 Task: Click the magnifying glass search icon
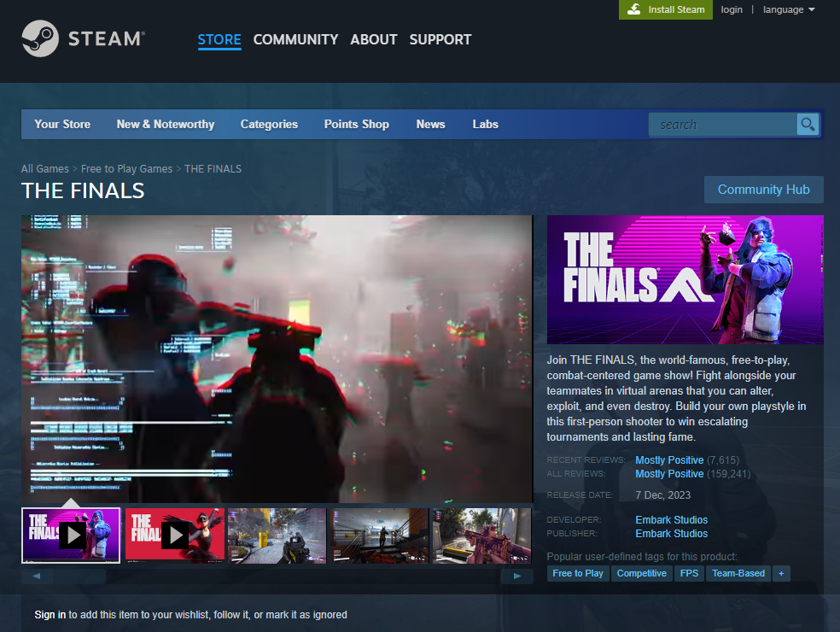tap(808, 125)
